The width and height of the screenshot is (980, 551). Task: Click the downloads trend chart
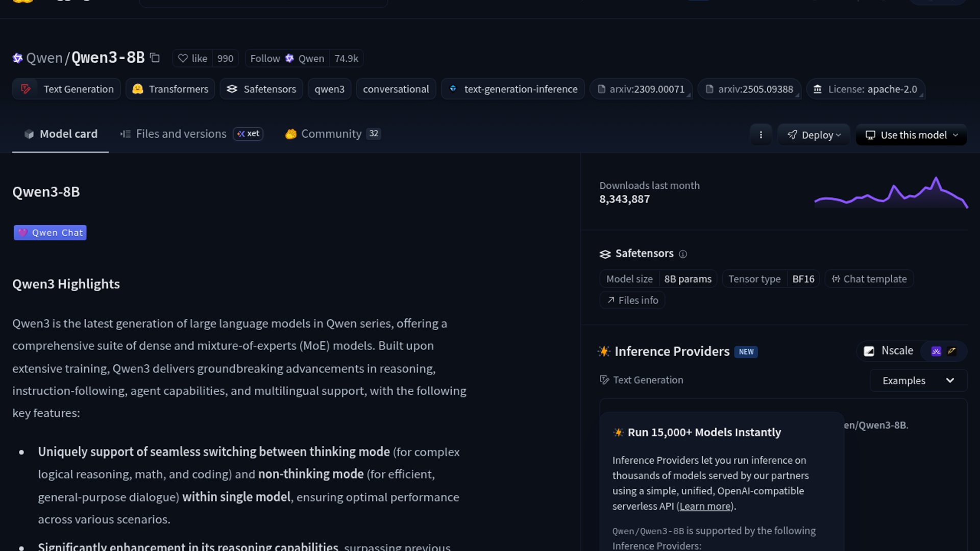pos(891,193)
